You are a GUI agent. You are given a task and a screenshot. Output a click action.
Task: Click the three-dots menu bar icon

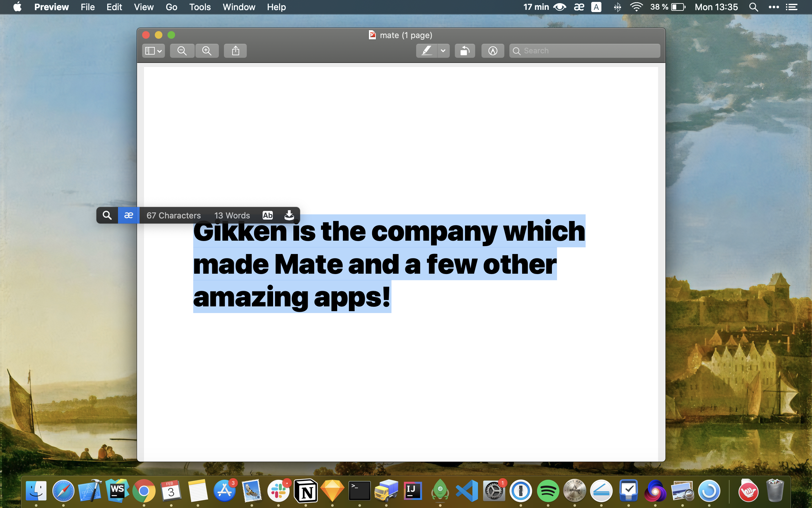pos(774,7)
